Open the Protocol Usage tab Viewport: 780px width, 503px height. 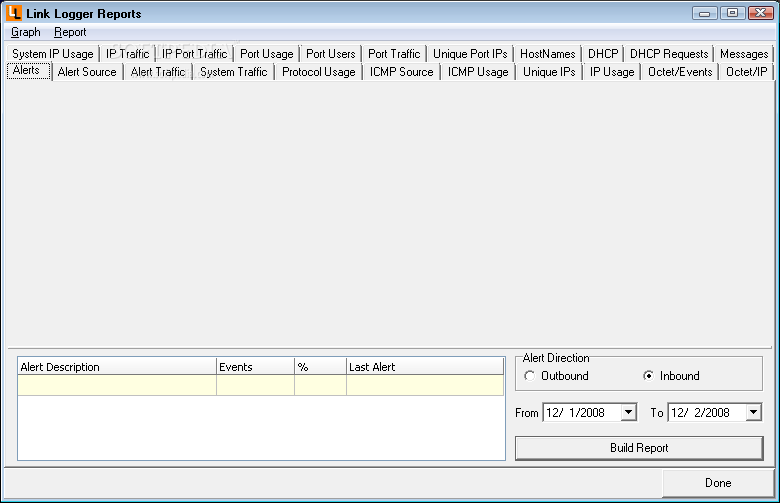pos(318,72)
